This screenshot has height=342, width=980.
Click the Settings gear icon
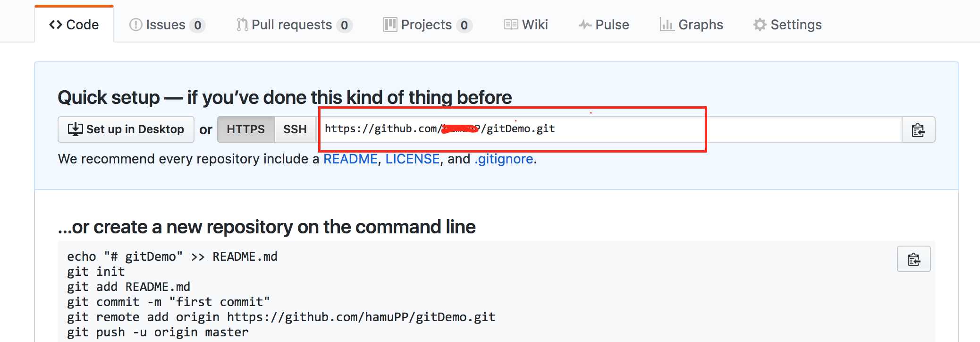[x=760, y=25]
